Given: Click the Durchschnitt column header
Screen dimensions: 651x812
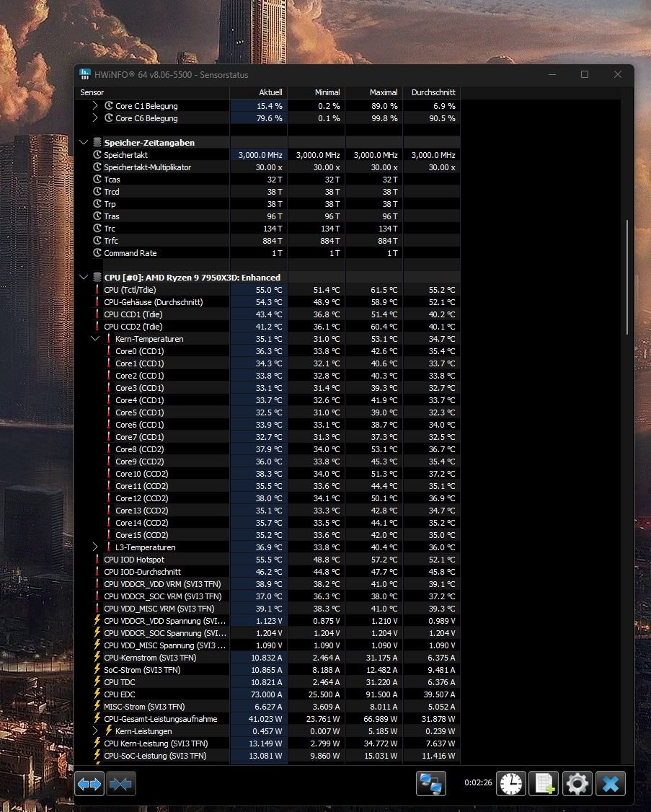Looking at the screenshot, I should pos(431,92).
